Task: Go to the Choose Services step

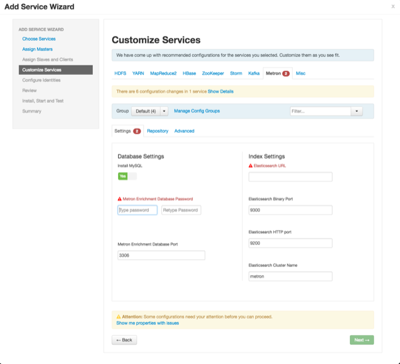Action: click(39, 39)
